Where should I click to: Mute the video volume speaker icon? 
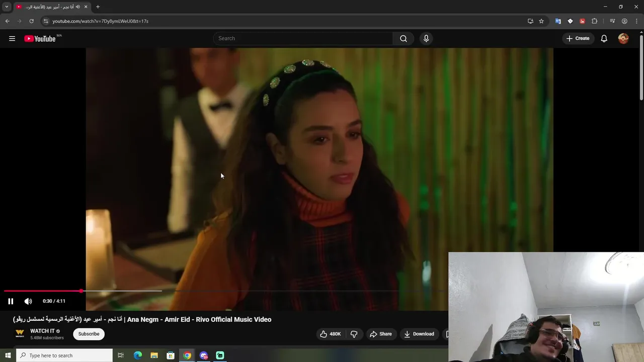click(x=28, y=301)
